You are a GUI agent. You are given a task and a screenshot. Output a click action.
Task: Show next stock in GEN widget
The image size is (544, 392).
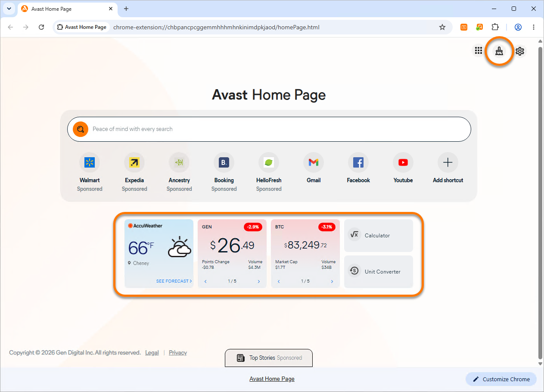(259, 281)
